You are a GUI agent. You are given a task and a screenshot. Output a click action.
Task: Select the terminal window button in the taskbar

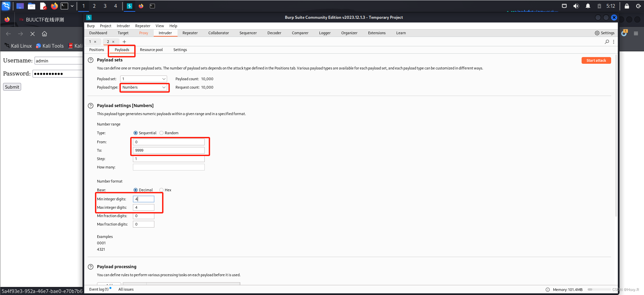(152, 6)
